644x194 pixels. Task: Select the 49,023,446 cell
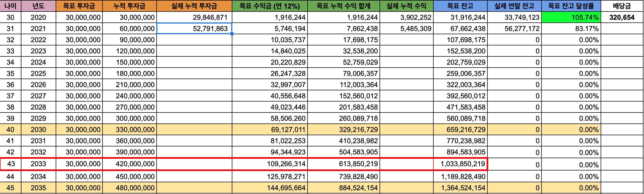tap(270, 107)
